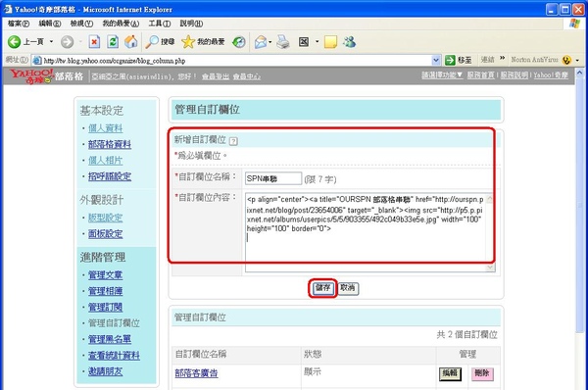Screen dimensions: 588x390
Task: Open Favorites star button
Action: (203, 41)
